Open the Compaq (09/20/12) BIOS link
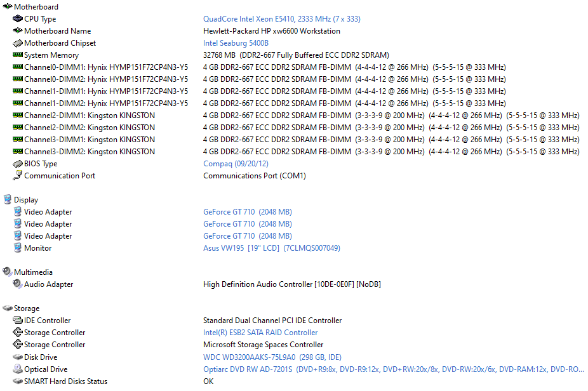The height and width of the screenshot is (391, 588). point(236,164)
